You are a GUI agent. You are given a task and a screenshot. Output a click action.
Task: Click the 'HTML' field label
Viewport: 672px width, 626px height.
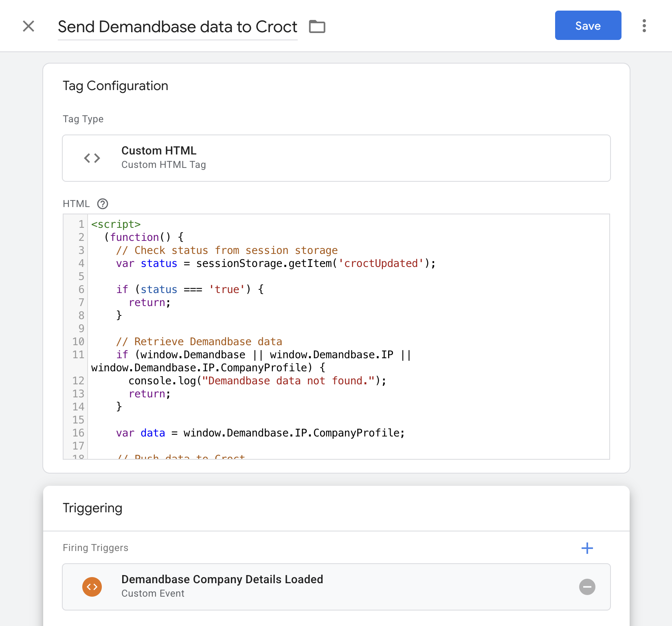click(76, 204)
